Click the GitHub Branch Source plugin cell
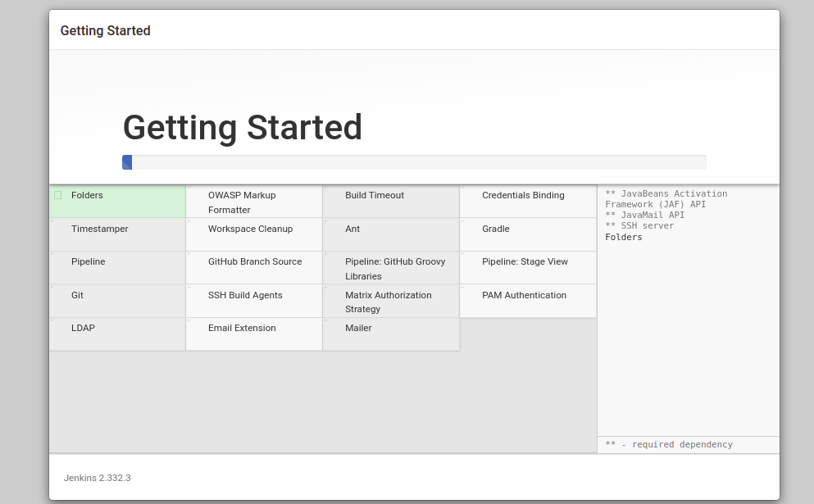This screenshot has height=504, width=814. coord(254,268)
